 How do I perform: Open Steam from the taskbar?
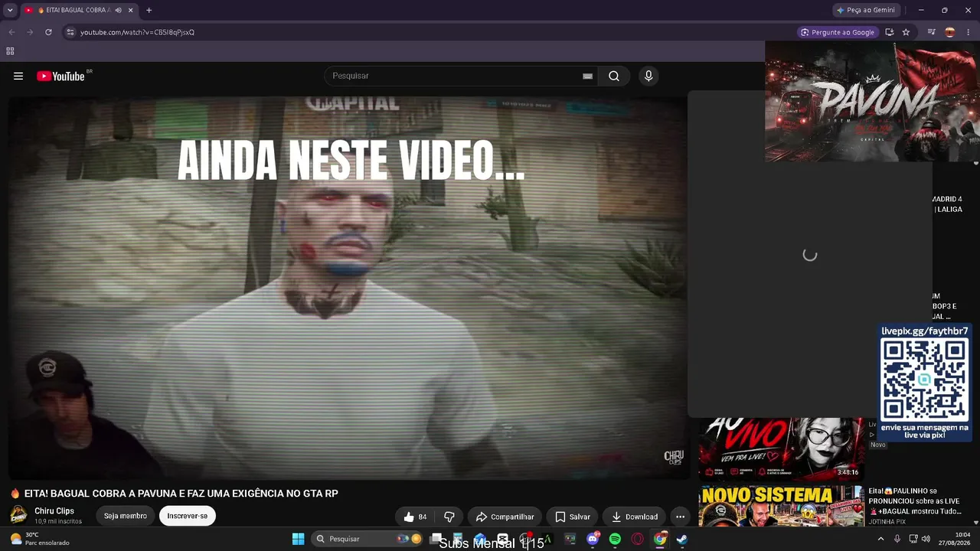tap(681, 539)
